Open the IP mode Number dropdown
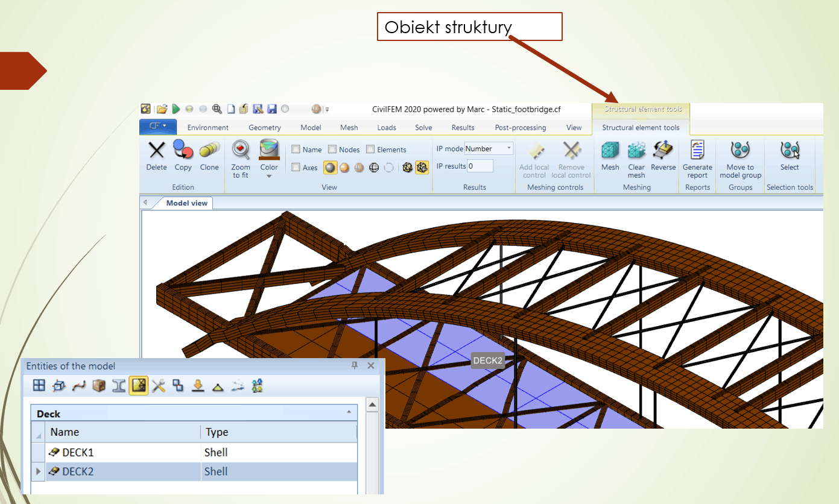 509,148
